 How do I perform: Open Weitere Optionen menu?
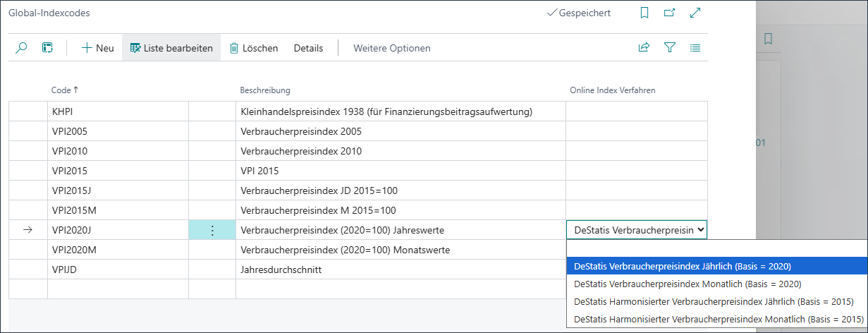[391, 48]
